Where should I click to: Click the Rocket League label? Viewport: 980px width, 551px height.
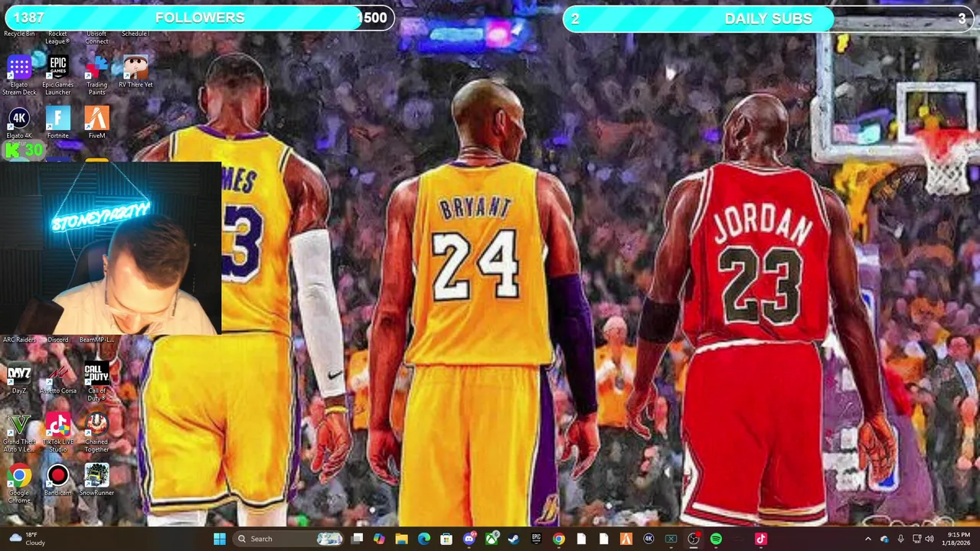click(57, 37)
